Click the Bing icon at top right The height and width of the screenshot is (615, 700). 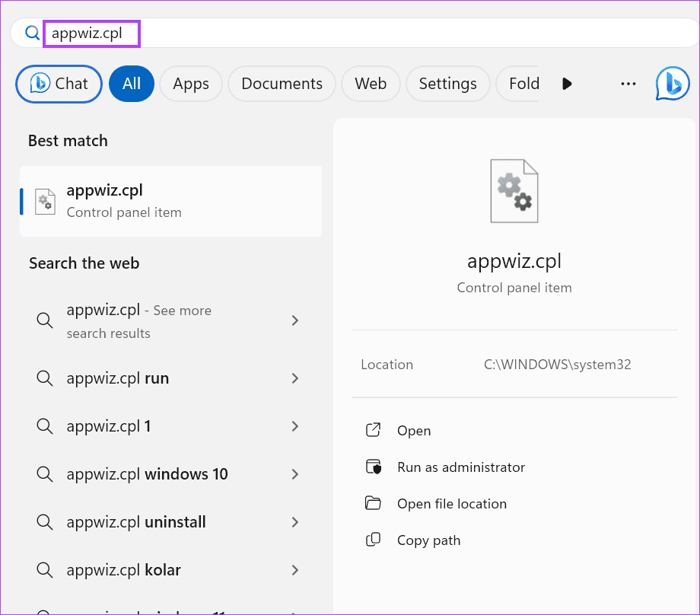point(672,84)
